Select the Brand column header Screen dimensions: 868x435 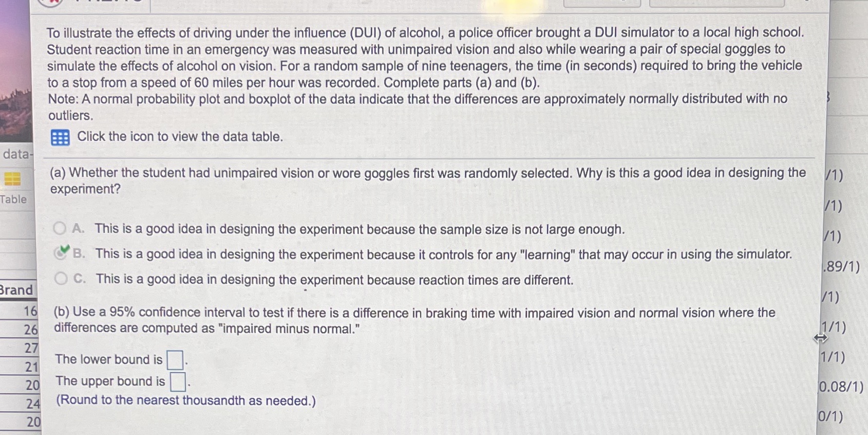(17, 290)
